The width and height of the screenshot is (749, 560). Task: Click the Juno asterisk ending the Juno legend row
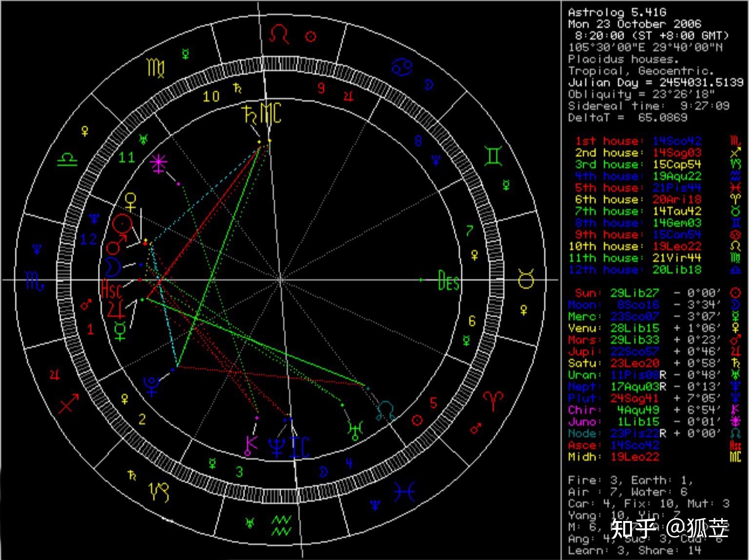(735, 422)
